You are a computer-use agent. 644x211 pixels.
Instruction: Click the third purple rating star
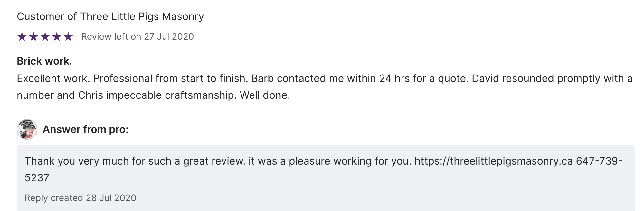pyautogui.click(x=45, y=37)
